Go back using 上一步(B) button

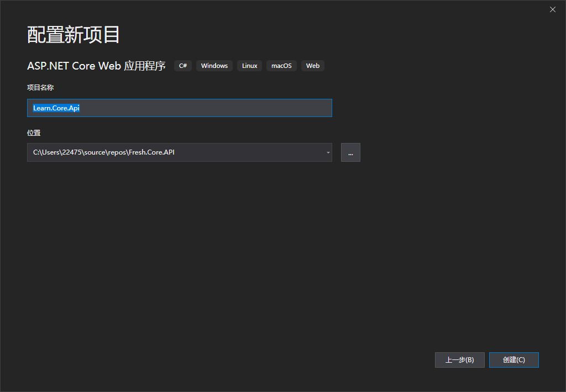click(459, 359)
